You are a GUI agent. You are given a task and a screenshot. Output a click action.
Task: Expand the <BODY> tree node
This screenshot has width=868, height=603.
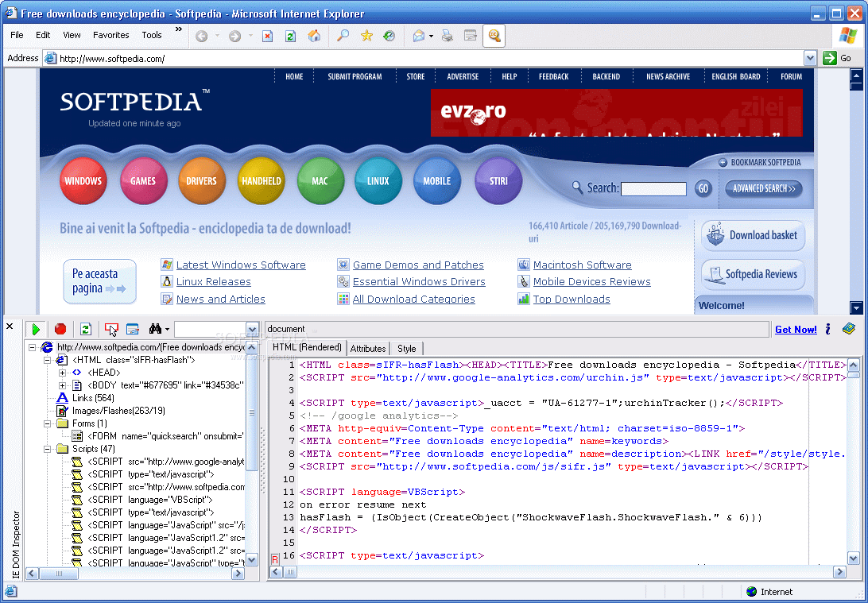63,385
